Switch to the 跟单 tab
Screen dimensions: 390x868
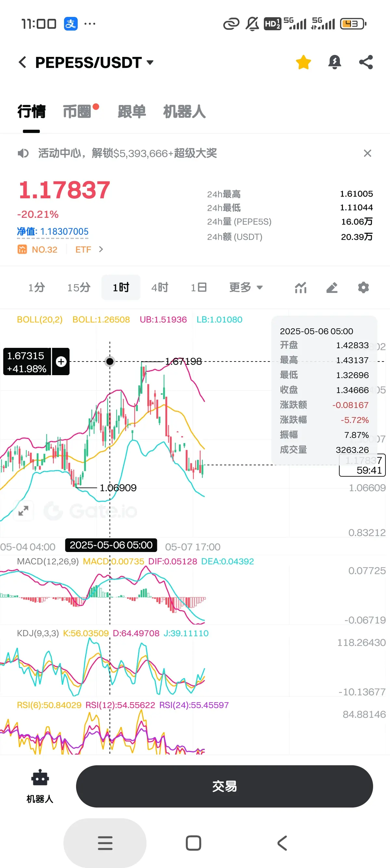tap(132, 112)
